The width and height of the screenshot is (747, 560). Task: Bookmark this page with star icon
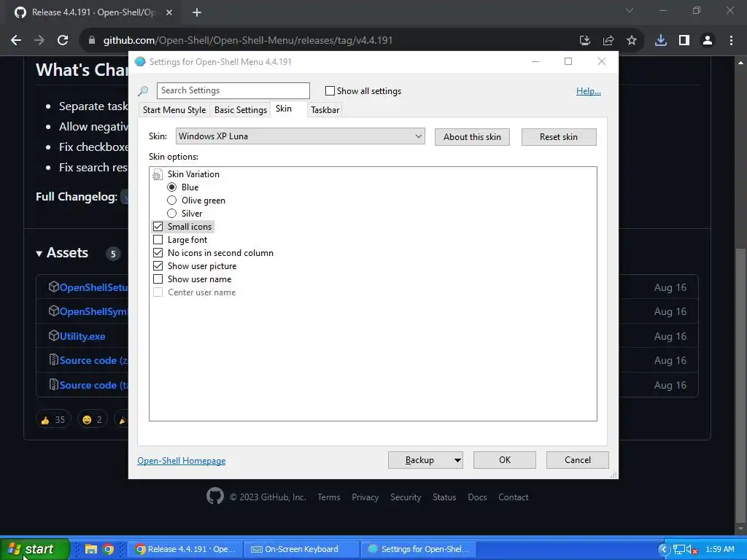coord(632,41)
